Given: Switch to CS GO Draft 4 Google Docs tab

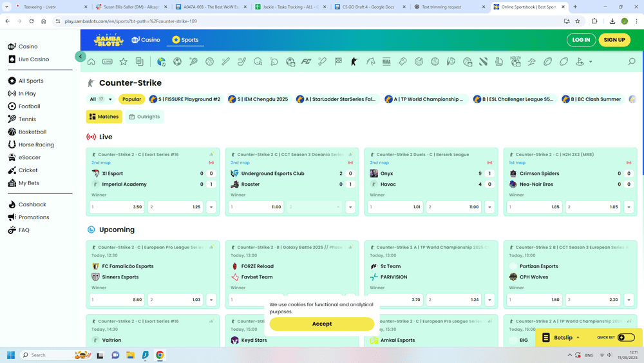Looking at the screenshot, I should 370,7.
